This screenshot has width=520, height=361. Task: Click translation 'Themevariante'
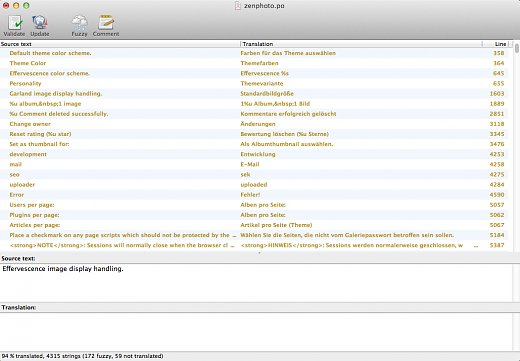tap(262, 83)
